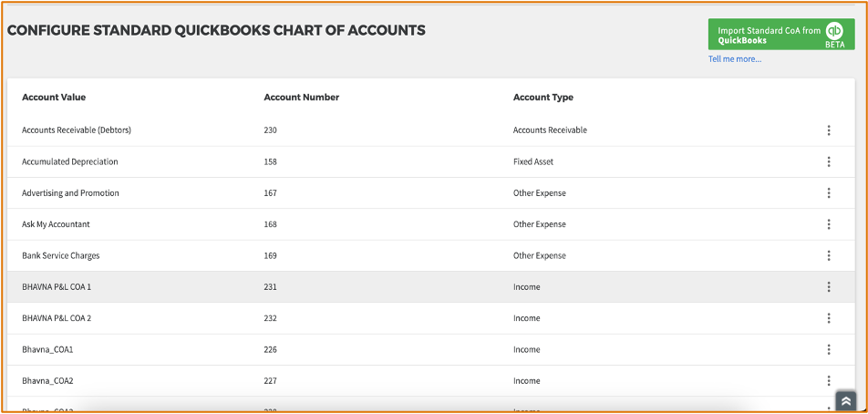Click Other Expense type for Bank Service Charges
Screen dimensions: 868x414
[x=540, y=255]
